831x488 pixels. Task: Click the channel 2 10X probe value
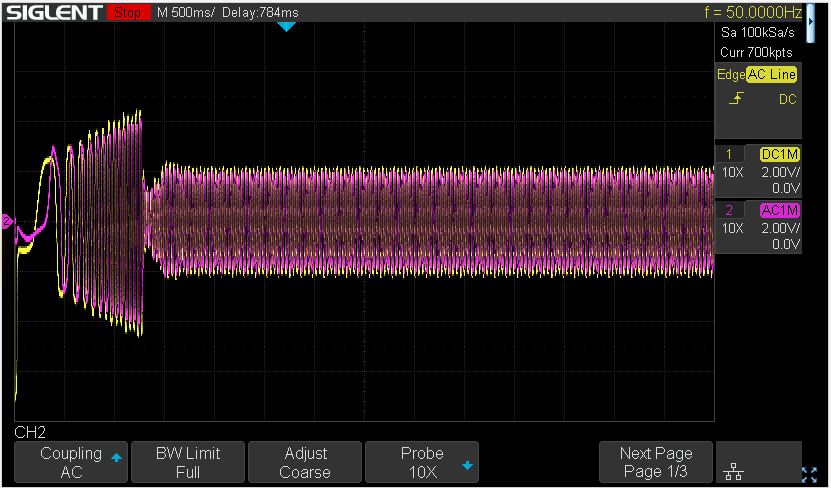(733, 228)
